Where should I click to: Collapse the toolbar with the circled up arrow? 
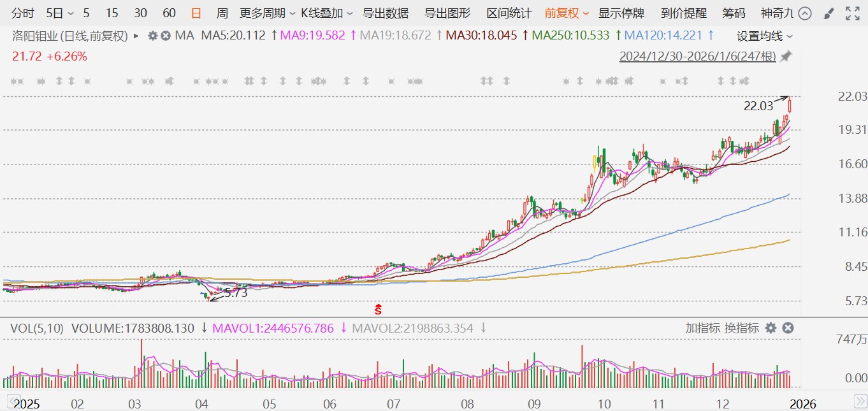(805, 13)
